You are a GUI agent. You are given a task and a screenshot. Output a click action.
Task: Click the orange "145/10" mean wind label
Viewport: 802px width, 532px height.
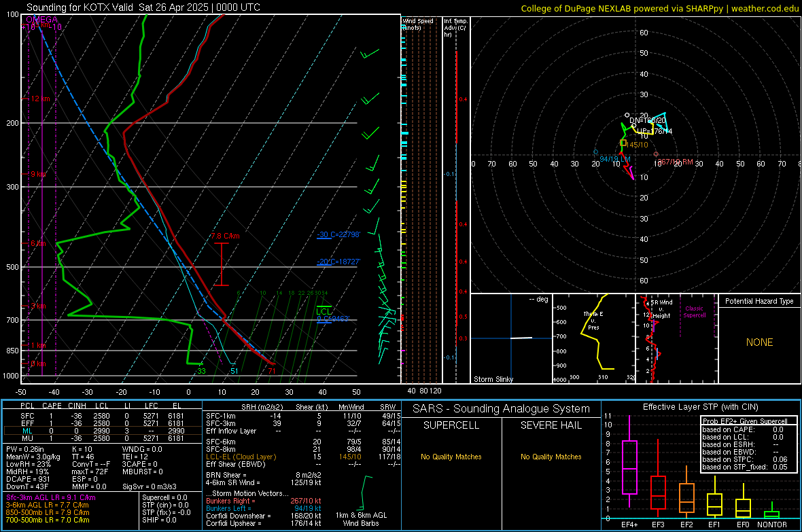[x=637, y=145]
